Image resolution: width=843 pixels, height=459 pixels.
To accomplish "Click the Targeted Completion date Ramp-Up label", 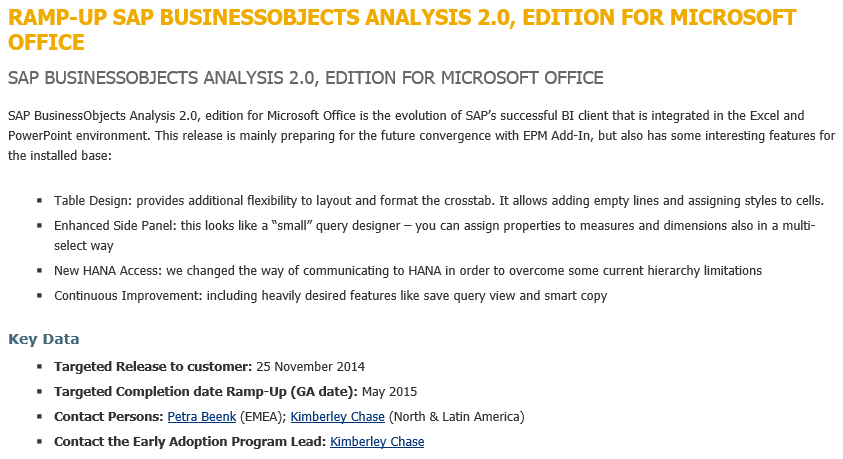I will coord(215,391).
